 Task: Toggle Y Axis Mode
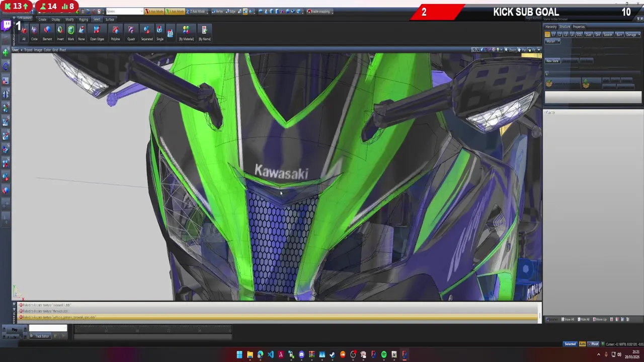point(175,11)
